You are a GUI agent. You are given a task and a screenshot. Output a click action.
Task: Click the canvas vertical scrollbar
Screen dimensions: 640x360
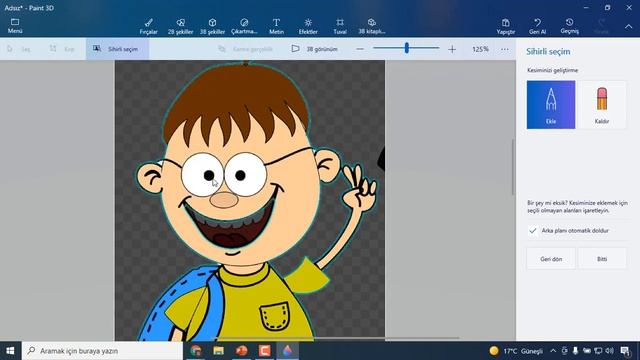coord(513,167)
